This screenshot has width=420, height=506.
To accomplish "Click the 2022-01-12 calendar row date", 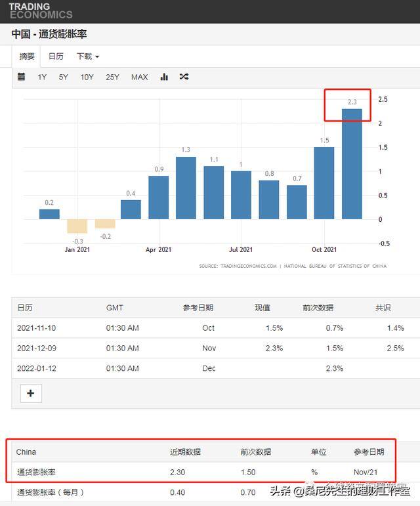I will point(37,368).
